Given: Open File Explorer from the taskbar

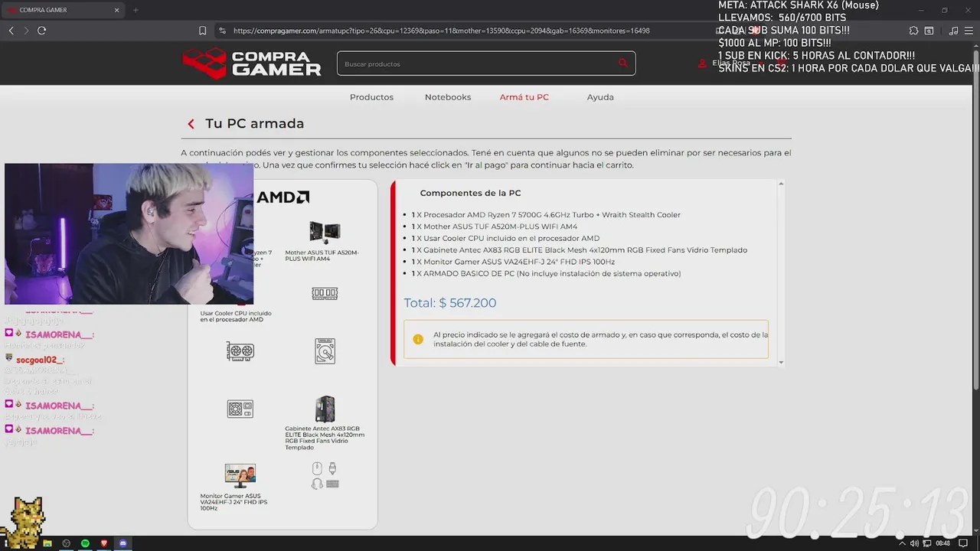Looking at the screenshot, I should (47, 543).
